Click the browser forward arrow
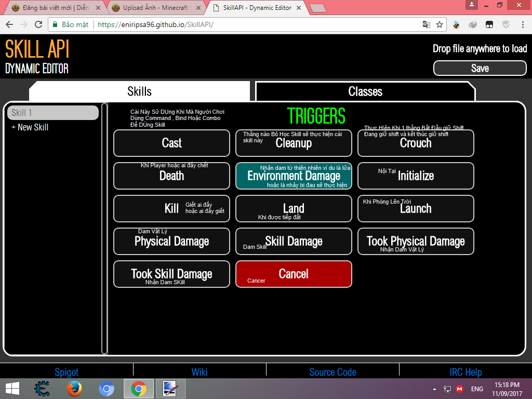This screenshot has width=532, height=399. click(x=24, y=24)
